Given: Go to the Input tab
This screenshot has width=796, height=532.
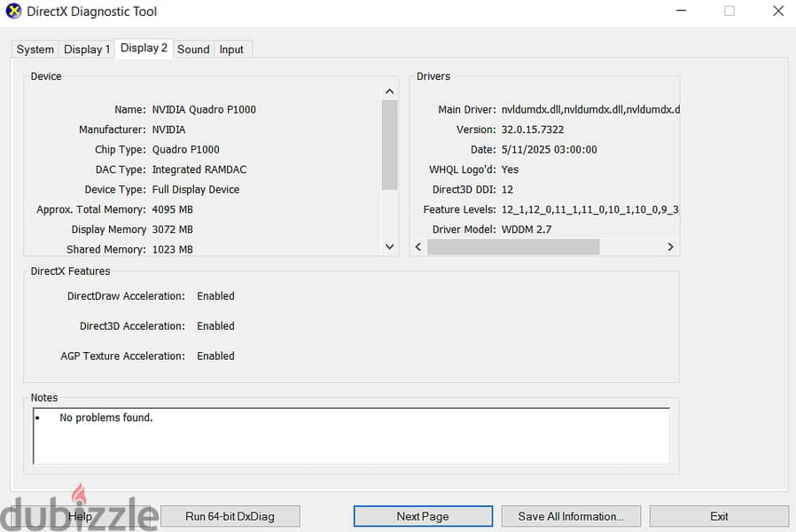Looking at the screenshot, I should coord(231,50).
